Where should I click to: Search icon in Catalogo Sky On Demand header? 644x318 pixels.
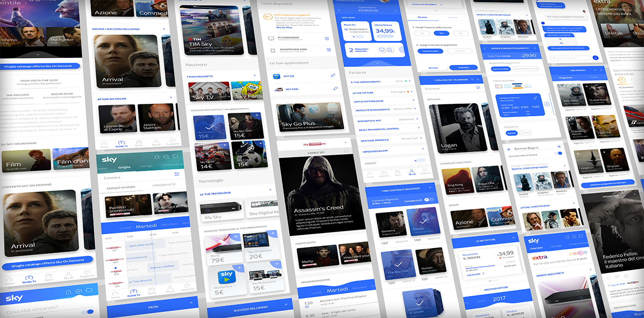click(x=471, y=79)
